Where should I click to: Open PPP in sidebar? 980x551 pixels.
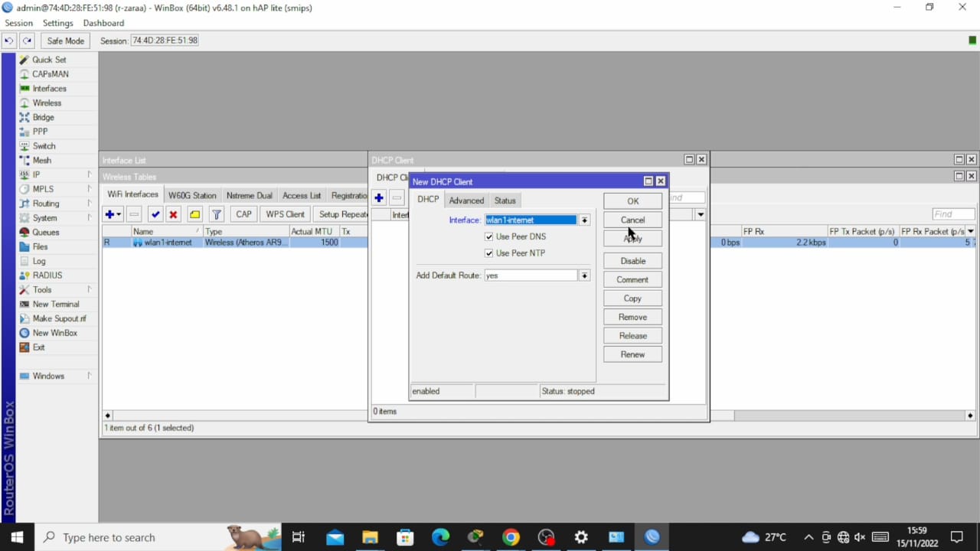tap(40, 132)
